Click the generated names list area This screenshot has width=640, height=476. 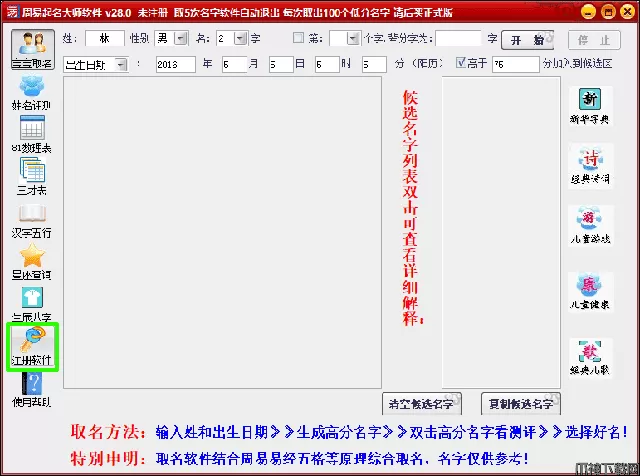click(x=222, y=232)
